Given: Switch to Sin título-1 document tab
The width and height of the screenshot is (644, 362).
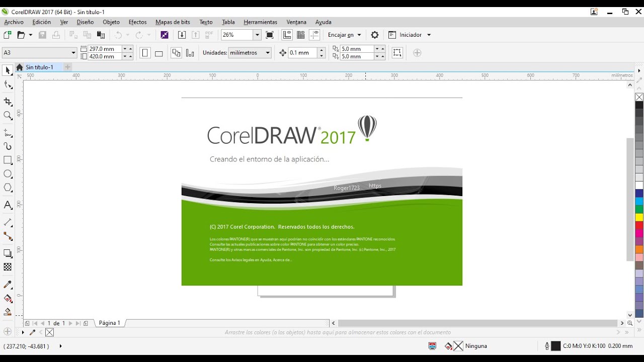Looking at the screenshot, I should (39, 67).
